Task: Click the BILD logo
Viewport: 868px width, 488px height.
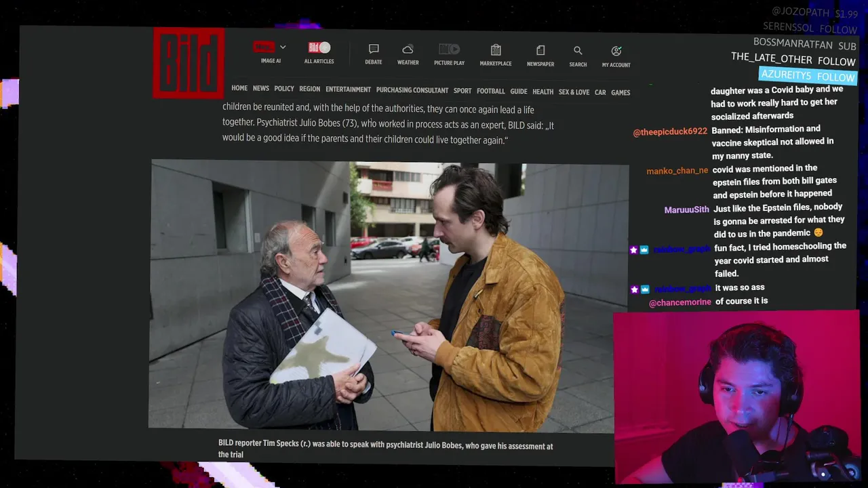Action: [189, 63]
